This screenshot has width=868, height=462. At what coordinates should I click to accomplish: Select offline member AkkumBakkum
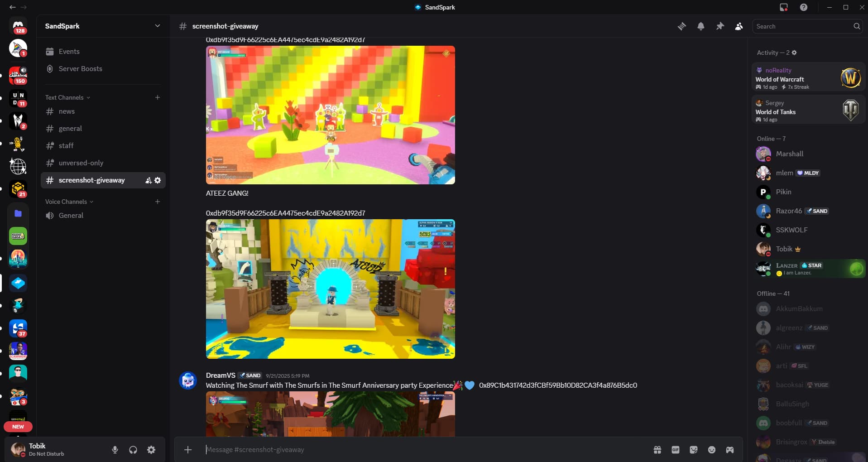[808, 309]
